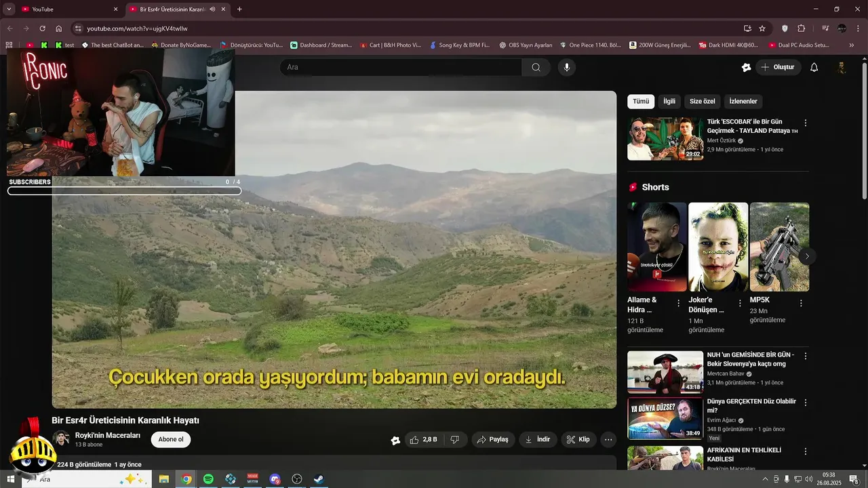This screenshot has width=868, height=488.
Task: Open the more actions ellipsis under video
Action: tap(608, 439)
